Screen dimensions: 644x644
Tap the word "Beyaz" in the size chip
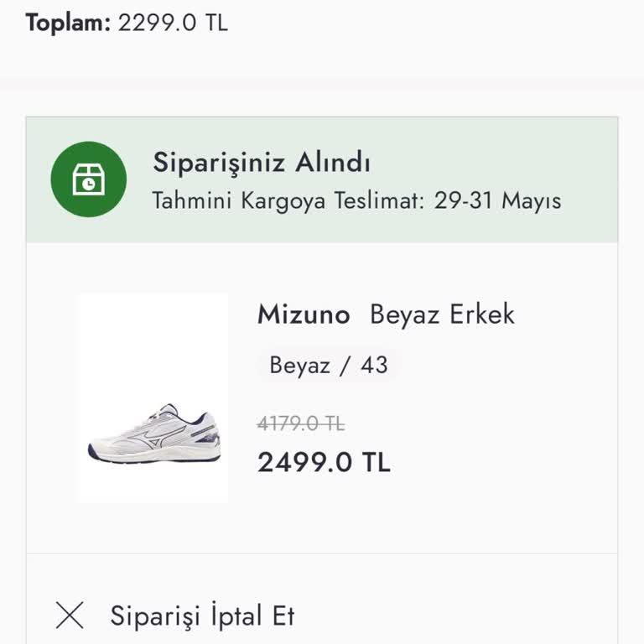pos(299,366)
